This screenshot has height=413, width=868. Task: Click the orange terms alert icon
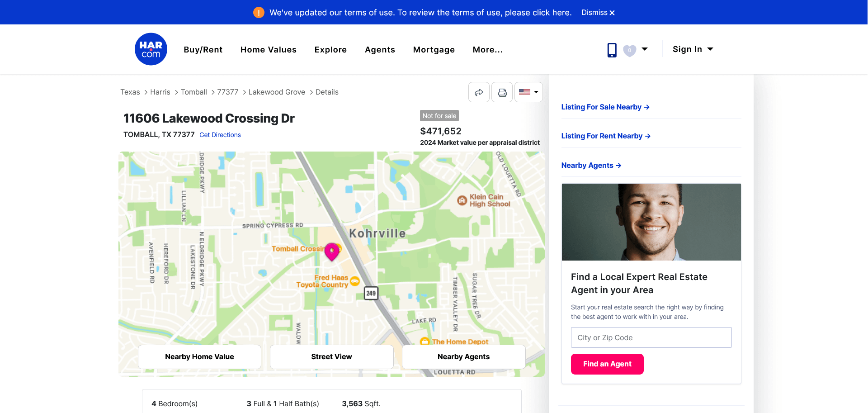coord(259,13)
